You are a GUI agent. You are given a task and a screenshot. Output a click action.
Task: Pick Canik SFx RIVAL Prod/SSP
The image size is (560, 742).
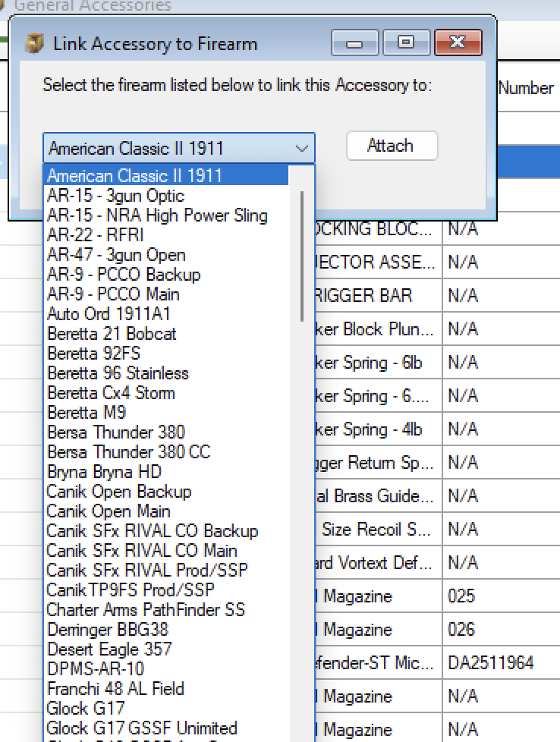[x=166, y=571]
